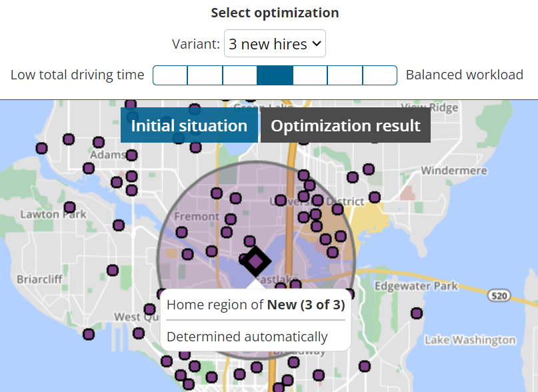This screenshot has width=538, height=392.
Task: Click the Balanced workload label
Action: (x=465, y=75)
